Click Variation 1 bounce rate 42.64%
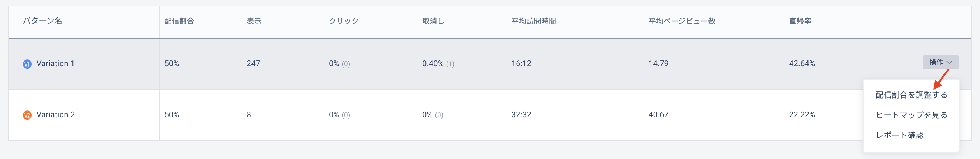 coord(802,64)
